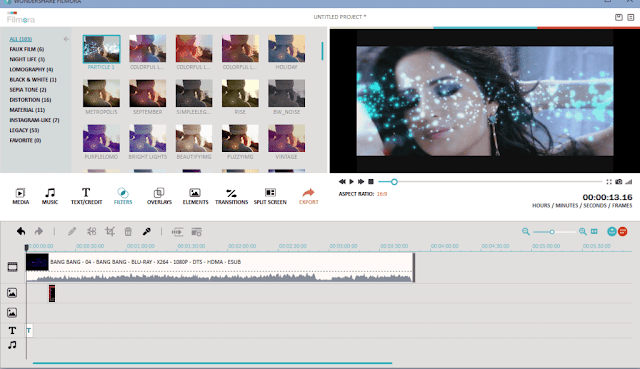Select the 16:9 aspect ratio value
The height and width of the screenshot is (369, 640).
point(382,194)
